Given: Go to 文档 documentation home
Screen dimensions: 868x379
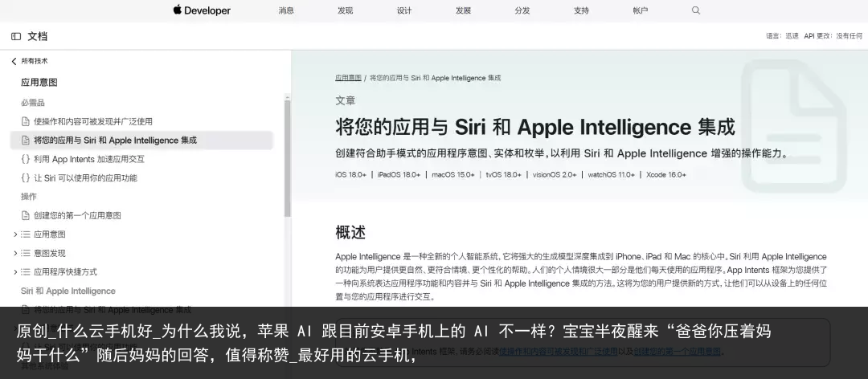Looking at the screenshot, I should (x=38, y=36).
